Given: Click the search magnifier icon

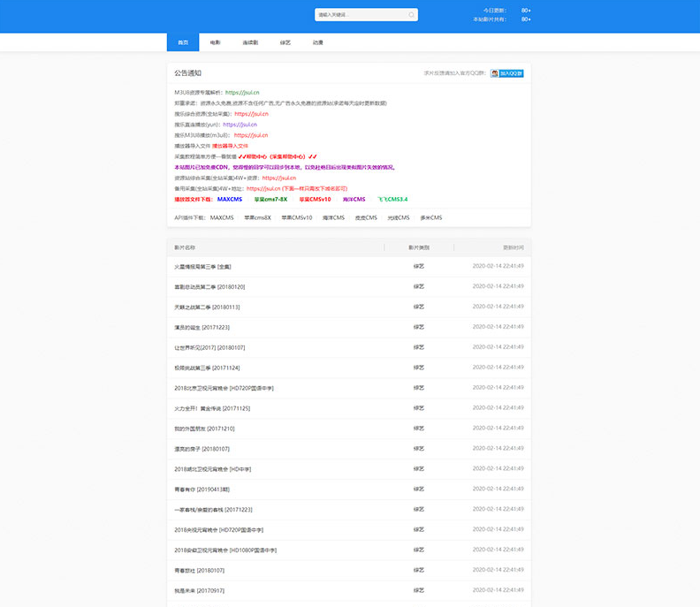Looking at the screenshot, I should tap(411, 15).
